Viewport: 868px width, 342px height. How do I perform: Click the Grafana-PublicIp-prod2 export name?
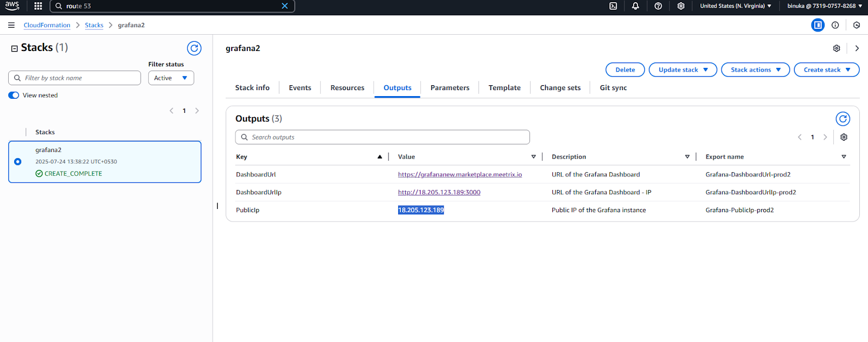739,210
